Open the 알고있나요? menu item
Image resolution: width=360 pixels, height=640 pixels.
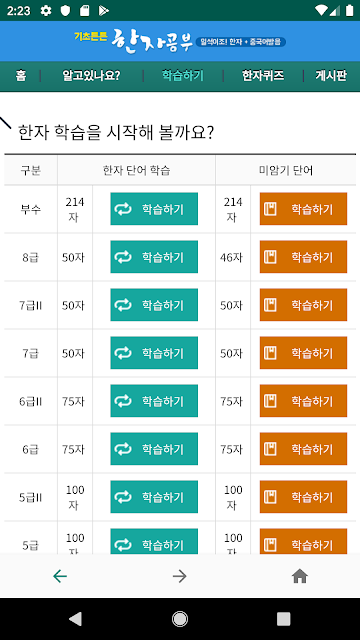(91, 76)
